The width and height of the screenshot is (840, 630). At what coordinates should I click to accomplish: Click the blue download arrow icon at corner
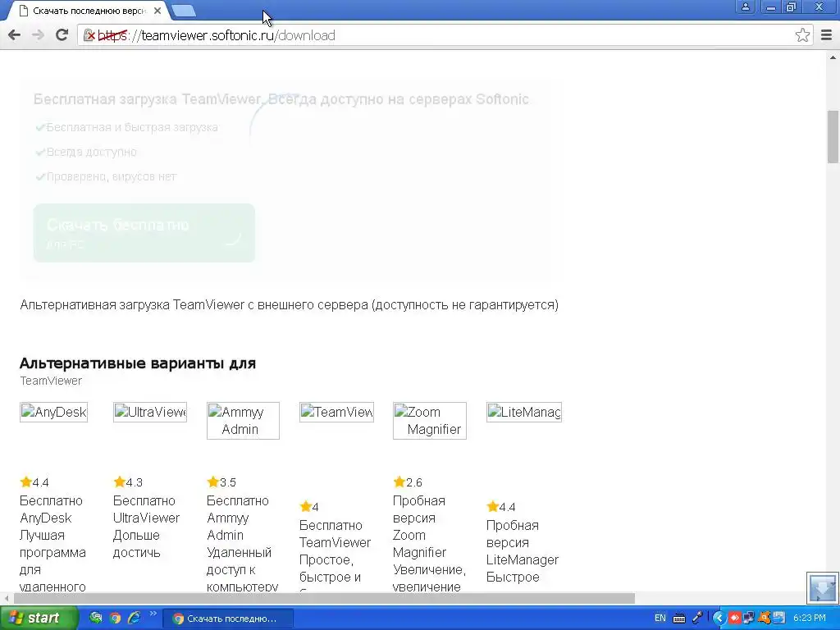[822, 588]
